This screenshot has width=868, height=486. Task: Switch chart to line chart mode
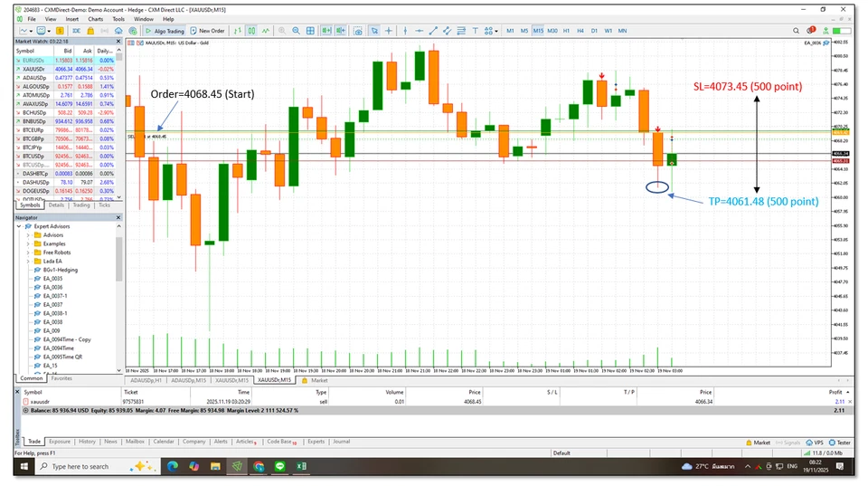[x=266, y=31]
